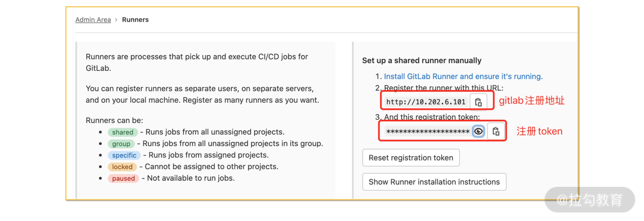Reveal the hidden registration token
The height and width of the screenshot is (221, 644).
tap(478, 131)
